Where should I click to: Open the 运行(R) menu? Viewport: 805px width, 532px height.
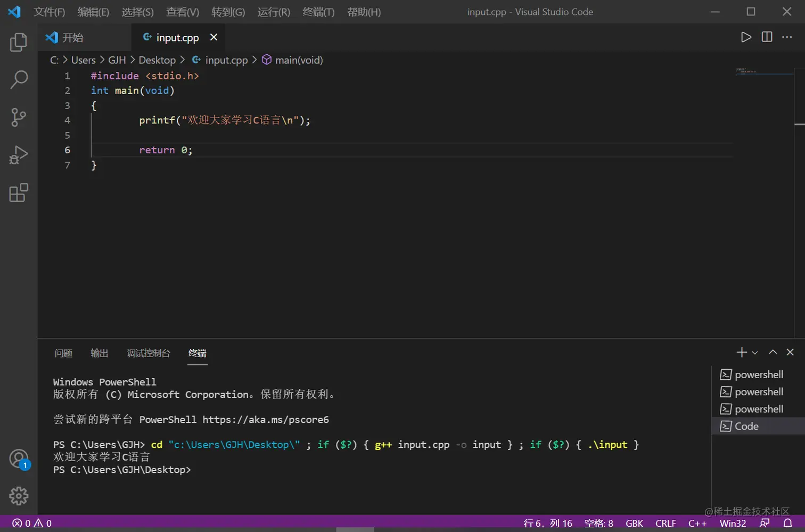click(274, 12)
